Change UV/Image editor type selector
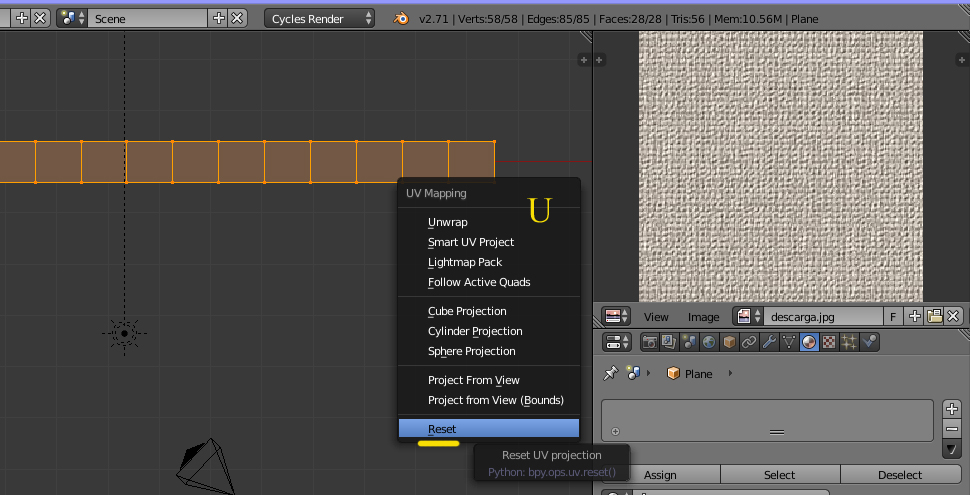The width and height of the screenshot is (970, 495). point(616,316)
